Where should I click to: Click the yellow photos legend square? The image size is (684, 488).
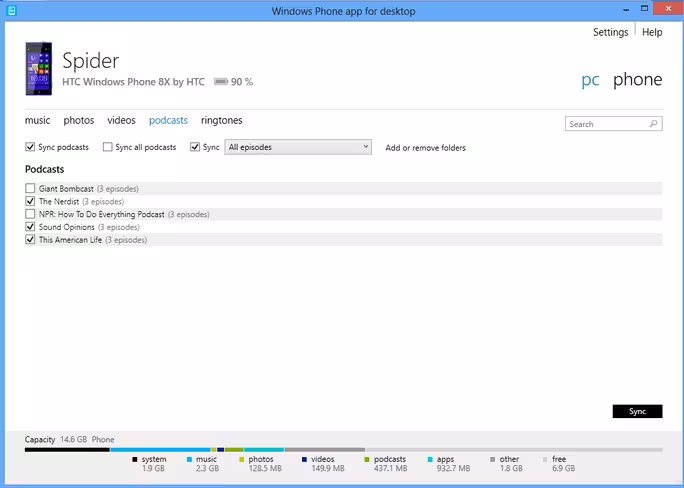[242, 459]
